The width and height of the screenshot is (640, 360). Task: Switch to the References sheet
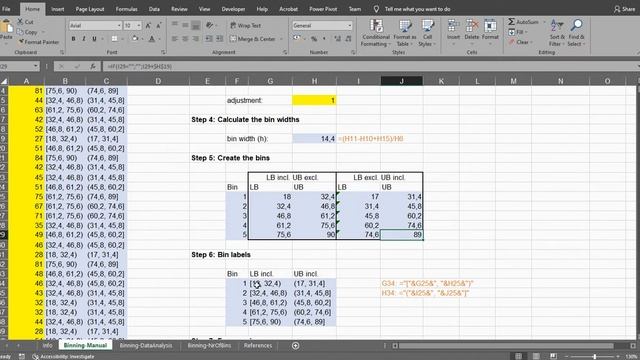(x=258, y=346)
